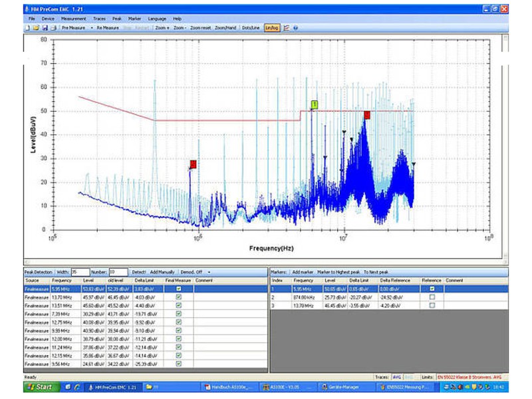This screenshot has height=399, width=532.
Task: Open the Traces menu
Action: click(x=99, y=19)
